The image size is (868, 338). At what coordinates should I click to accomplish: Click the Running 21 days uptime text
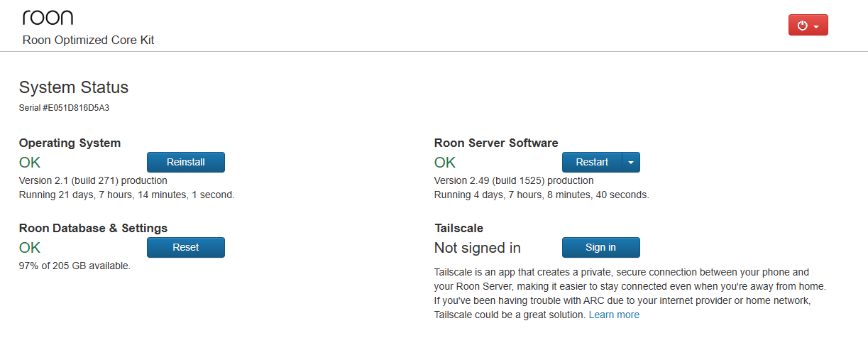pyautogui.click(x=126, y=195)
